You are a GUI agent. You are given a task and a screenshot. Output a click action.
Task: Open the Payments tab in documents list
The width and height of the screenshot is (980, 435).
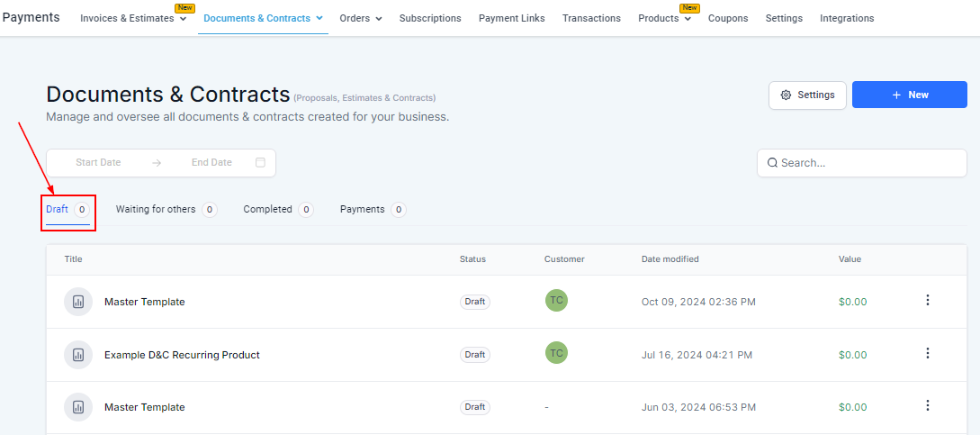pyautogui.click(x=363, y=209)
